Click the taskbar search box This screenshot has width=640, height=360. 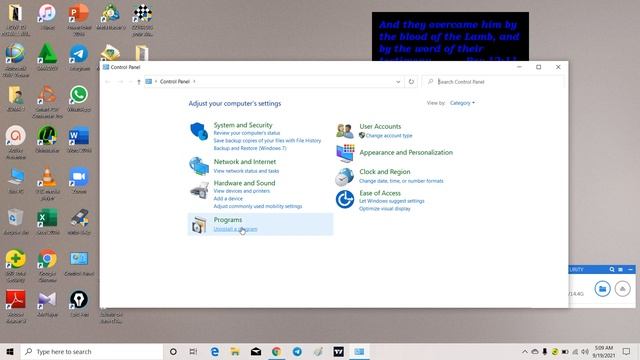[x=92, y=351]
